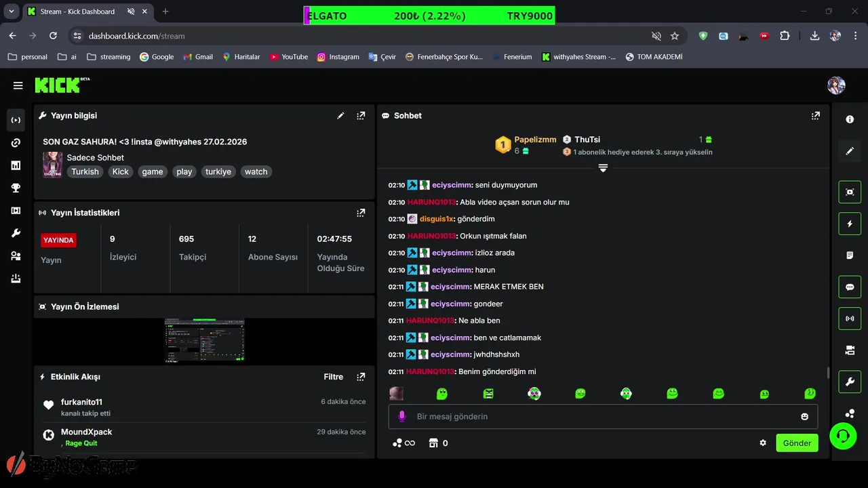Viewport: 868px width, 488px height.
Task: Open chat settings gear next to Gönder
Action: tap(763, 443)
